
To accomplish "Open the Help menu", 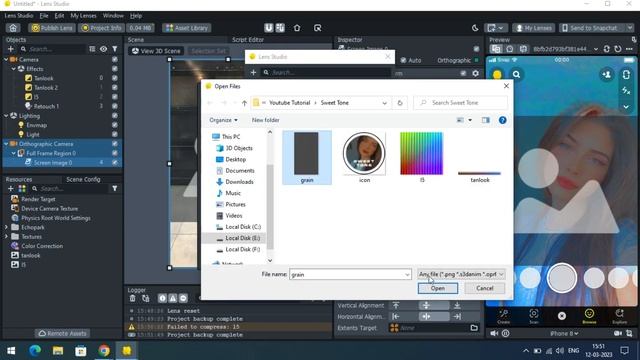I will pyautogui.click(x=136, y=16).
